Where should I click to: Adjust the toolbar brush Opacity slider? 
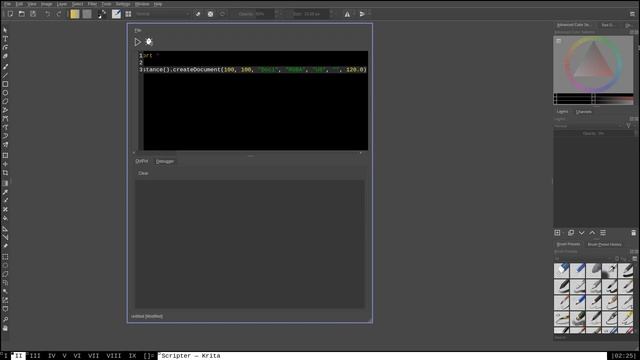point(253,14)
